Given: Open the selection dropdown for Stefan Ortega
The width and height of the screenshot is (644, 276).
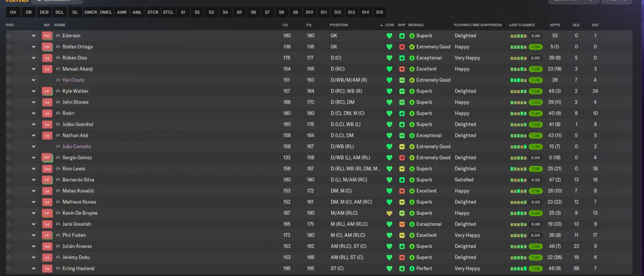Looking at the screenshot, I should pyautogui.click(x=34, y=47).
